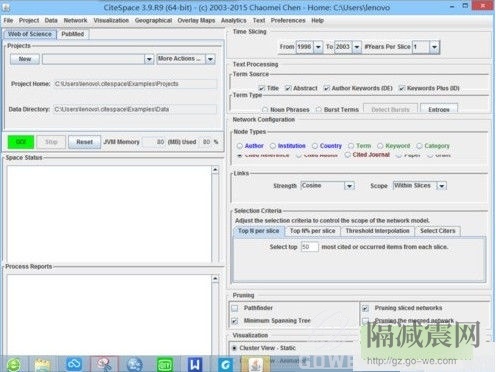Switch to the Web of Science tab
496x372 pixels.
coord(30,34)
